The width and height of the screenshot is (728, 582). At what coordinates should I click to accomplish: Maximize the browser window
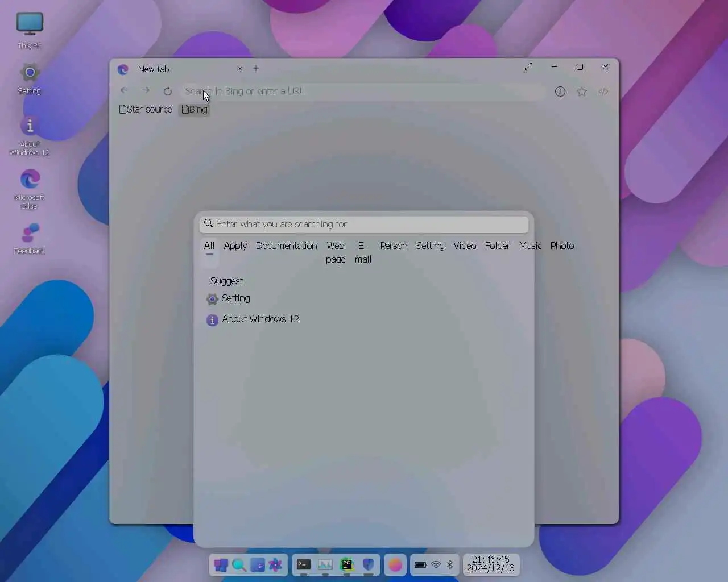coord(580,67)
